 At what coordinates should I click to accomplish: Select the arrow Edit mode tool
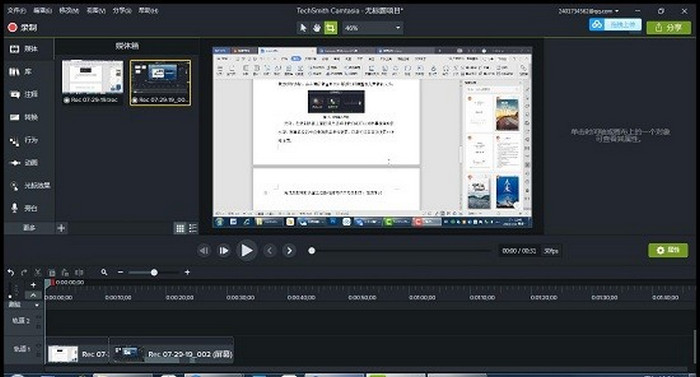(x=303, y=28)
